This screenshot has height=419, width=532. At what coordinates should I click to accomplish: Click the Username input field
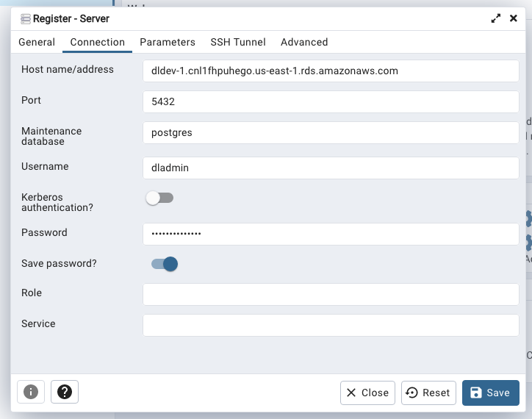click(331, 168)
